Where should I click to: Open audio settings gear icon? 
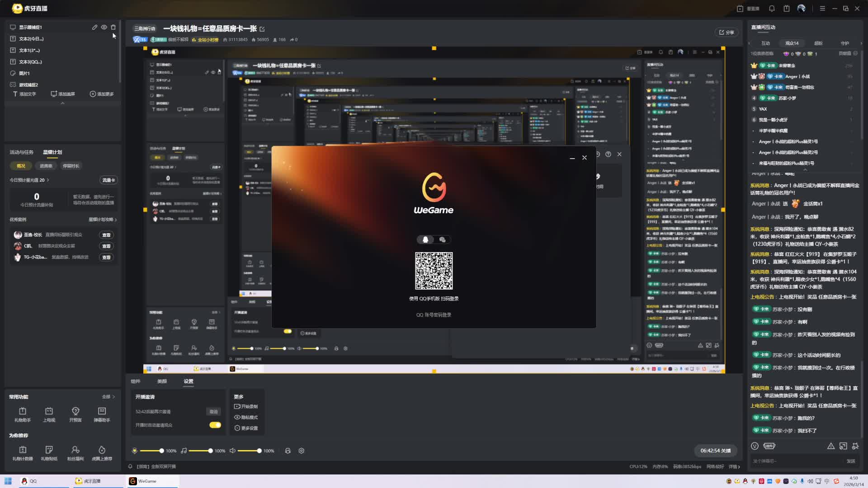click(302, 451)
